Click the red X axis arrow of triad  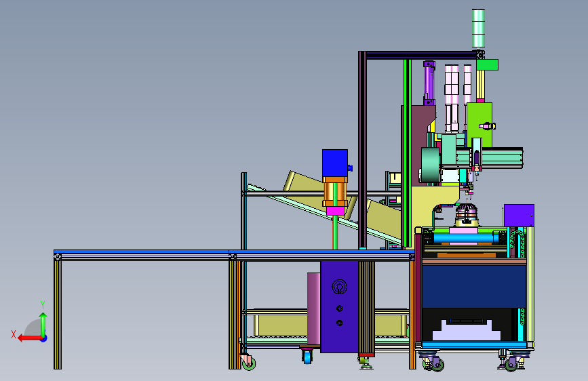[x=29, y=338]
